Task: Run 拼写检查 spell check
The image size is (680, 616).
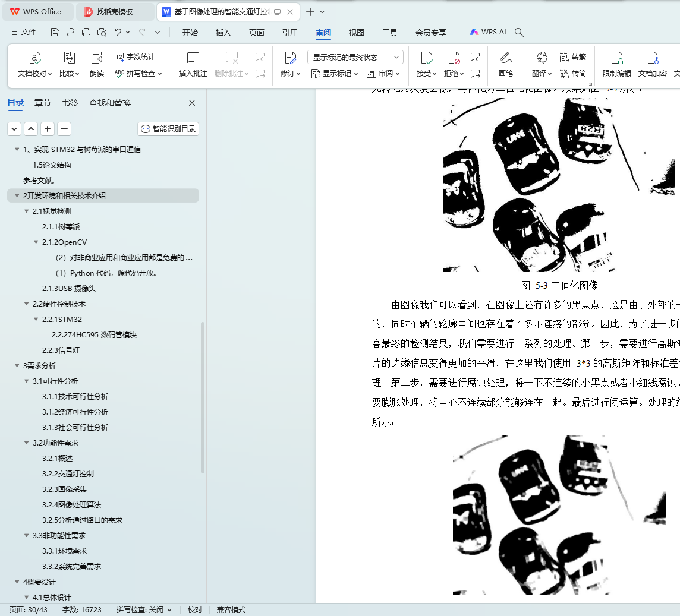Action: pyautogui.click(x=138, y=73)
